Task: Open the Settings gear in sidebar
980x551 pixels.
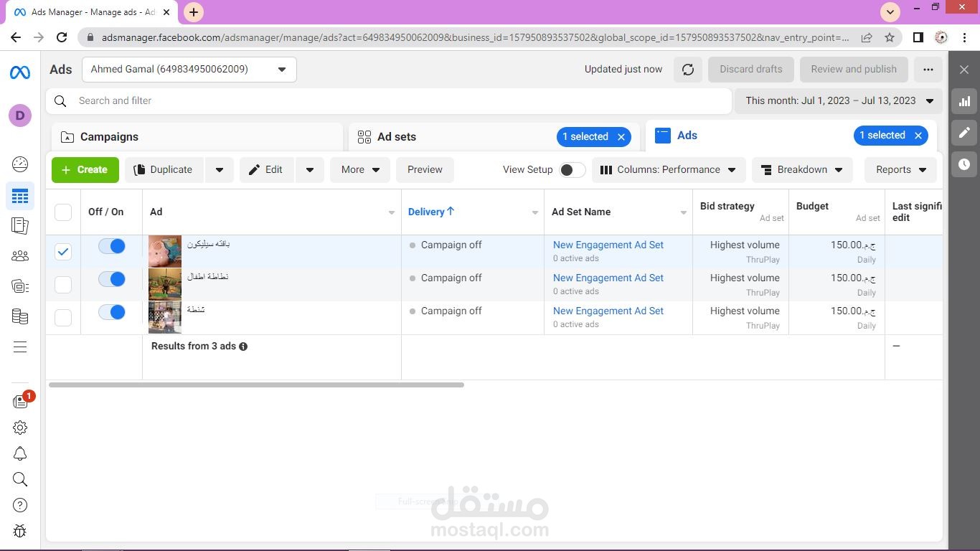Action: [20, 428]
